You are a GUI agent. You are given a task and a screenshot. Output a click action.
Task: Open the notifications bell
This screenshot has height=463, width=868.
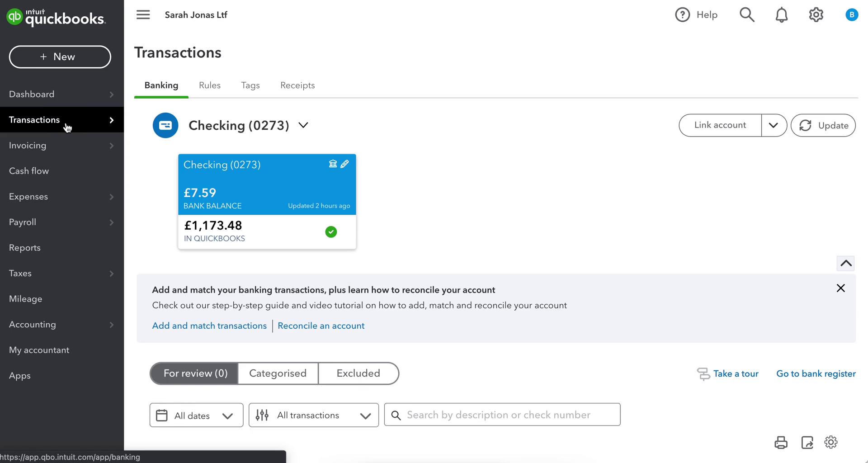782,15
